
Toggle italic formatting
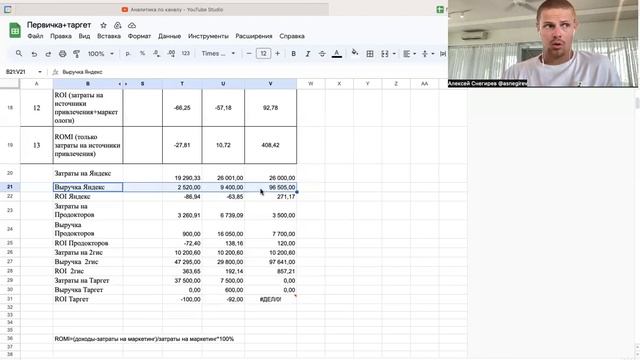coord(308,53)
